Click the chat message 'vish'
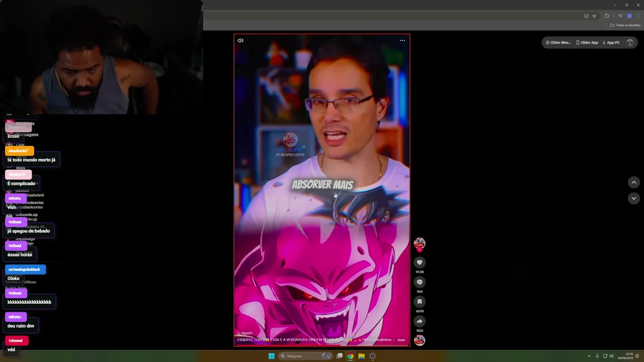644x362 pixels. [12, 207]
